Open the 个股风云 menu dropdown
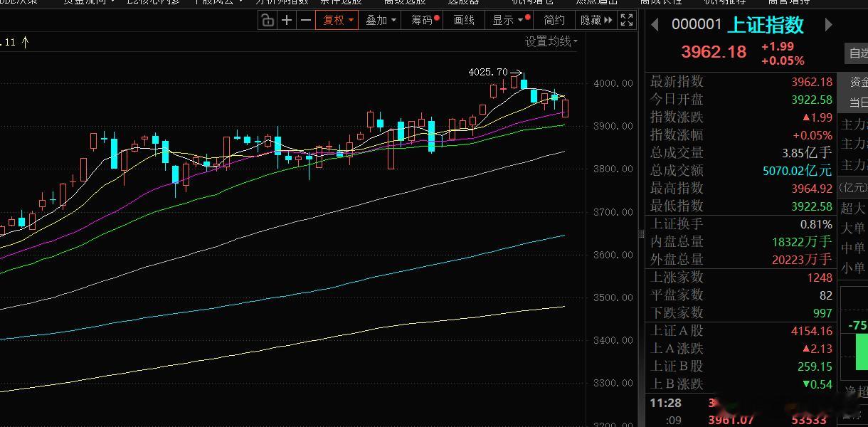The image size is (868, 427). click(218, 2)
